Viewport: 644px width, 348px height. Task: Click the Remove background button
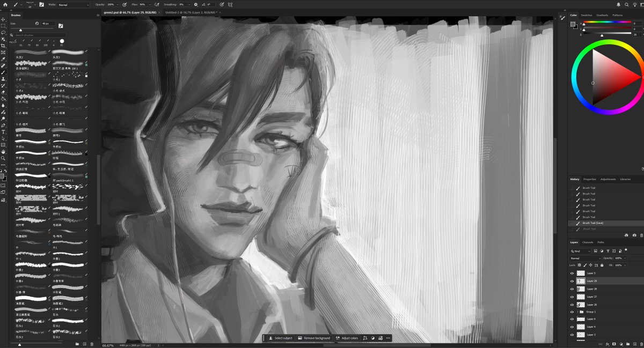point(314,338)
